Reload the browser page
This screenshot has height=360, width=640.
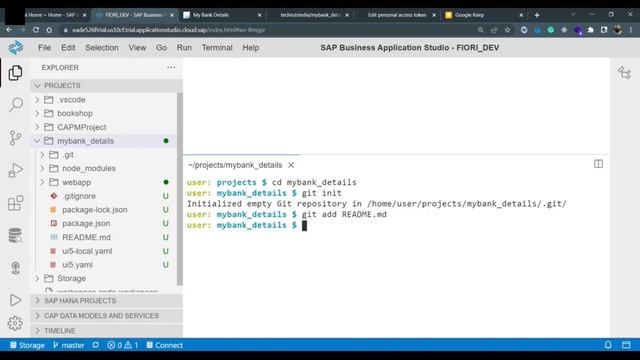36,30
